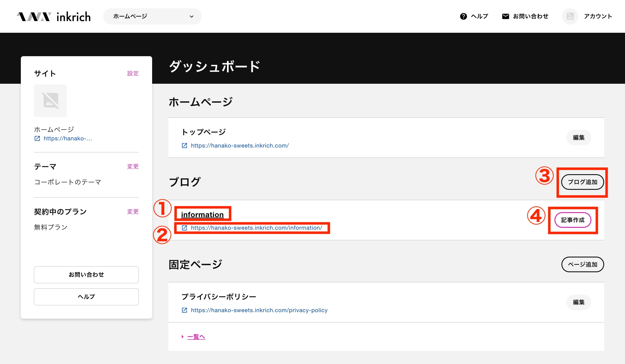625x364 pixels.
Task: Click the 固定ページ section heading
Action: click(195, 265)
